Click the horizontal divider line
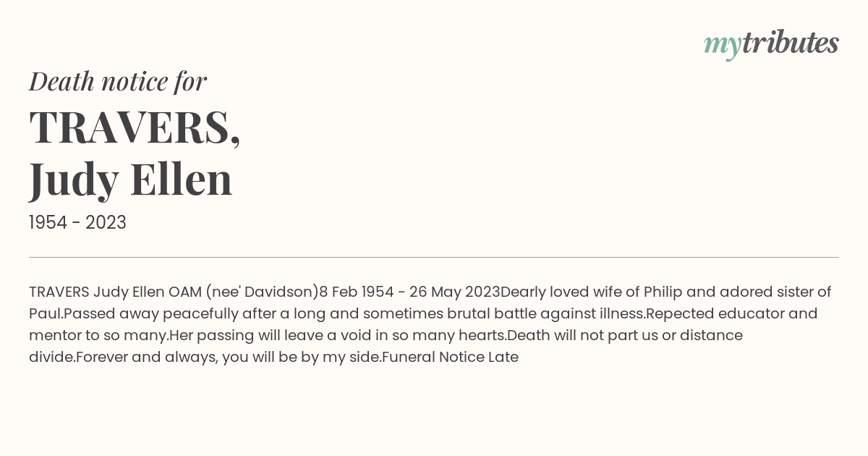Screen dimensions: 868x456 tap(434, 257)
